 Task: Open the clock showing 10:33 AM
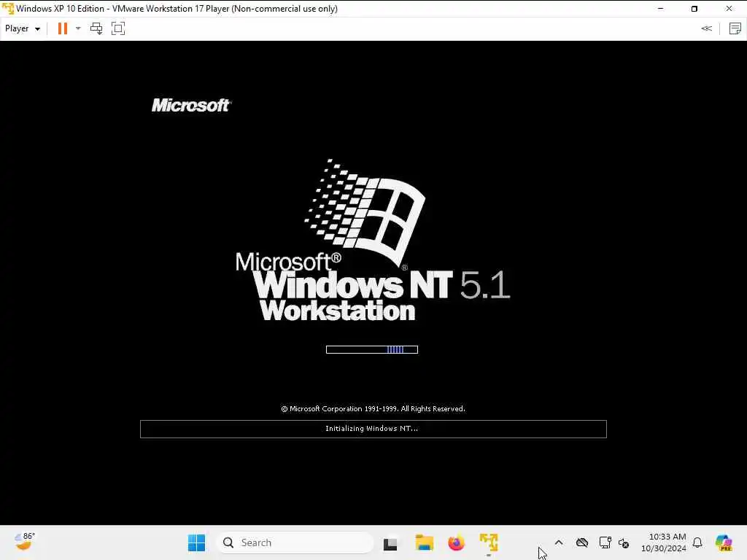[664, 542]
